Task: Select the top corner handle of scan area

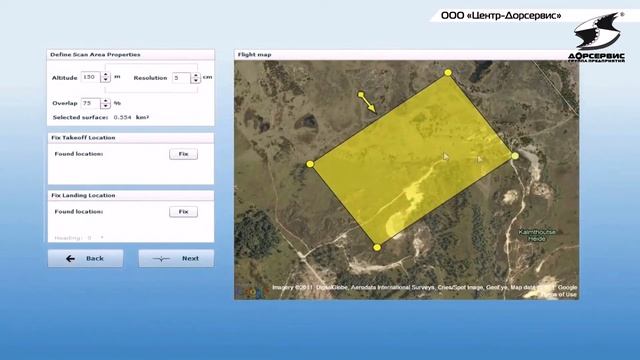Action: 448,73
